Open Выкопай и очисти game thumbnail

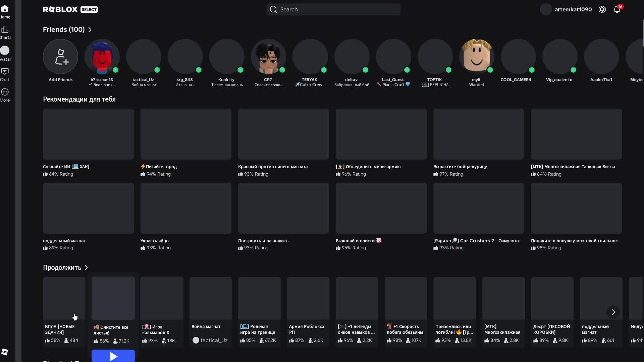381,208
